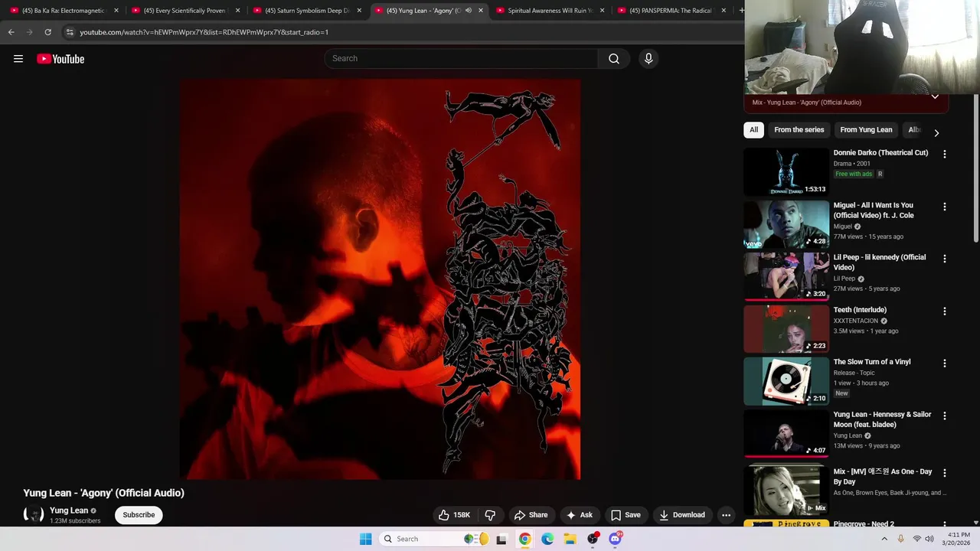
Task: Like the video with 158K thumbs up
Action: point(453,515)
